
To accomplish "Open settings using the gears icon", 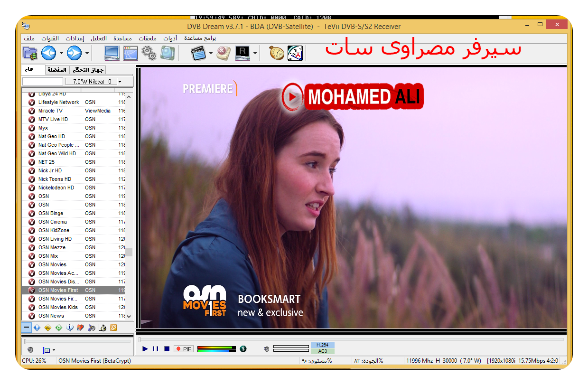I will [x=149, y=53].
